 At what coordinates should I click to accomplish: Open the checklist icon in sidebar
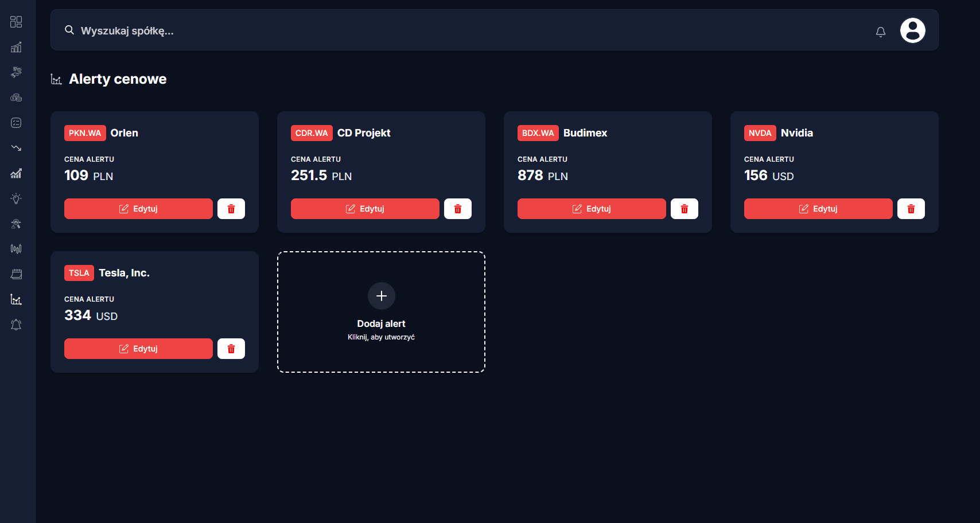(16, 123)
